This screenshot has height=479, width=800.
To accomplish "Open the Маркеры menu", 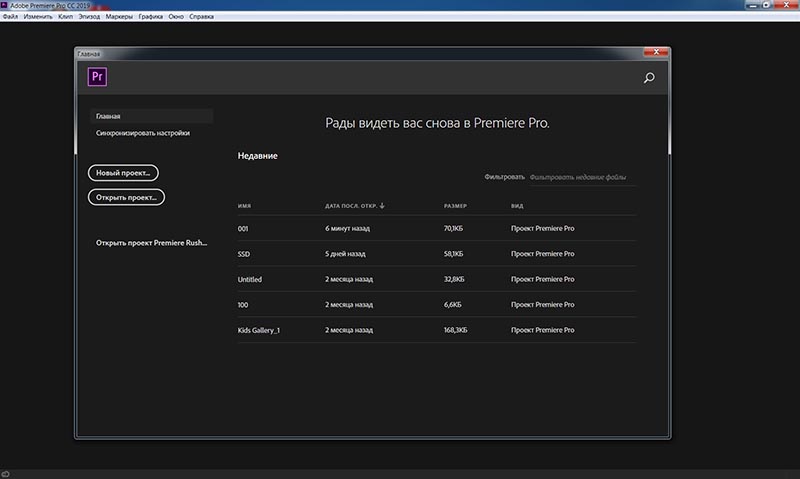I will (x=119, y=16).
